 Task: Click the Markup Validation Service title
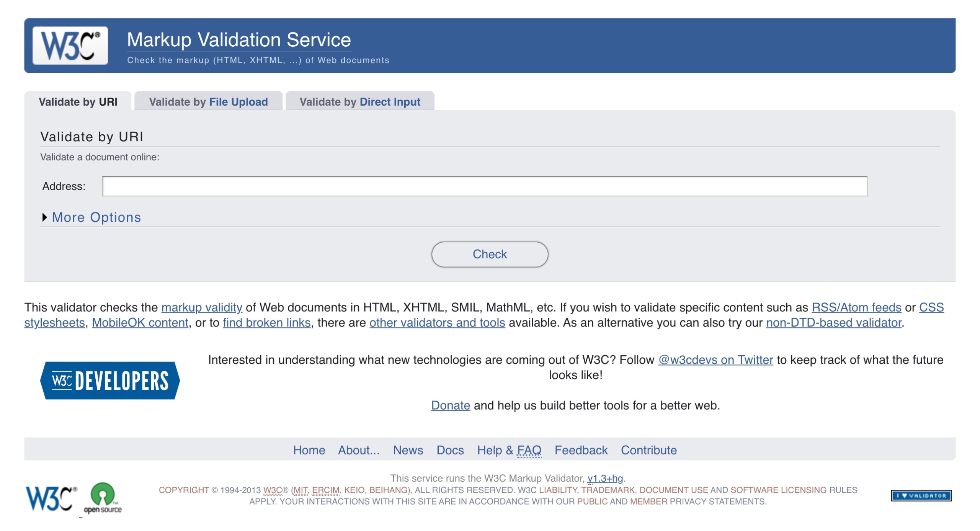(239, 40)
